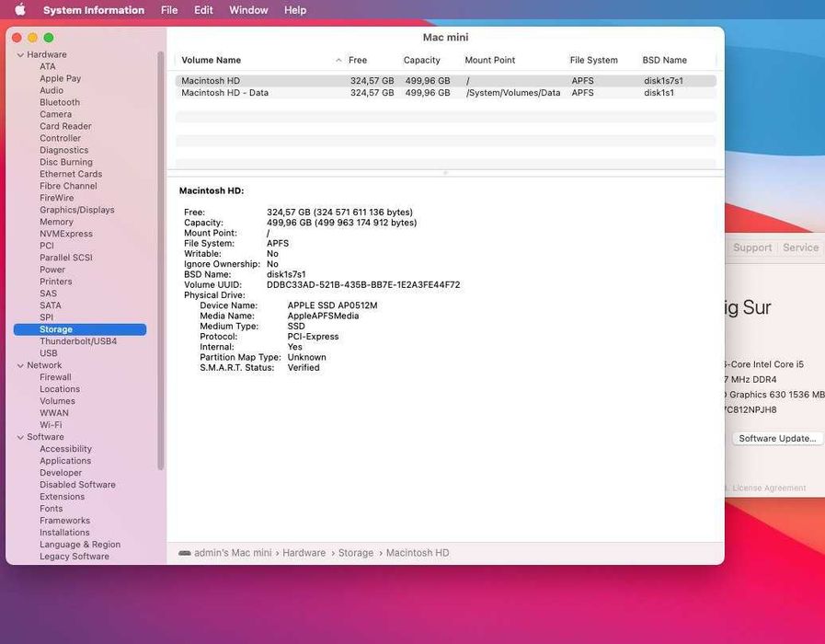Select the Macintosh HD - Data row
This screenshot has width=825, height=644.
click(x=446, y=93)
